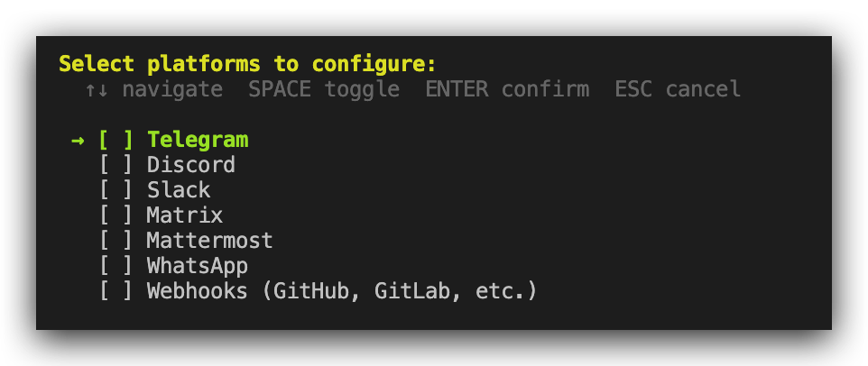Click the SPACE toggle hint
The height and width of the screenshot is (366, 868).
coord(324,89)
